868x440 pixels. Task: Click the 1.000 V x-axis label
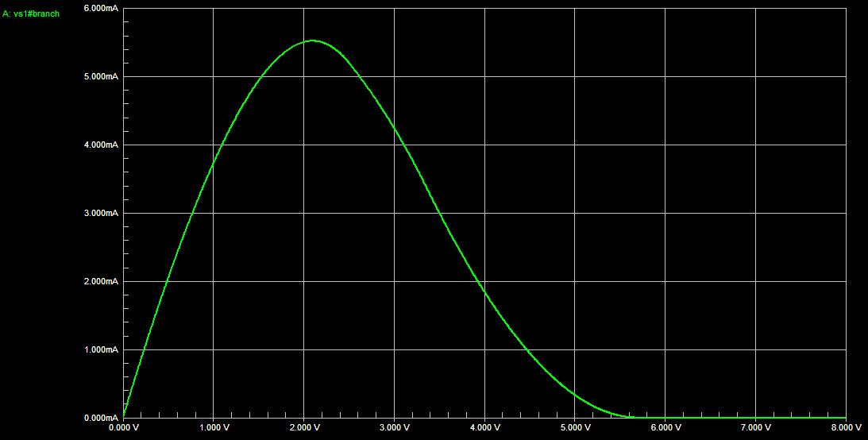214,427
